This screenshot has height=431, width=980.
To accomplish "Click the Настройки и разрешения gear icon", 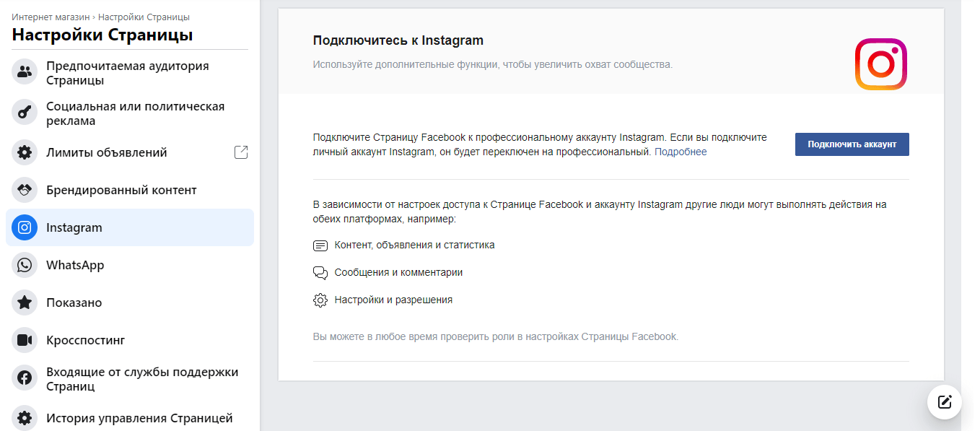I will tap(320, 300).
